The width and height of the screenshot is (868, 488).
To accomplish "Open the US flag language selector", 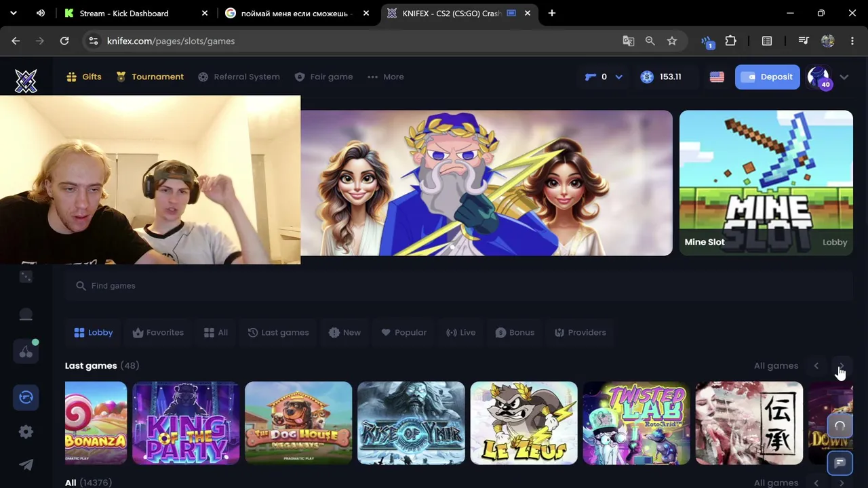I will pos(717,77).
